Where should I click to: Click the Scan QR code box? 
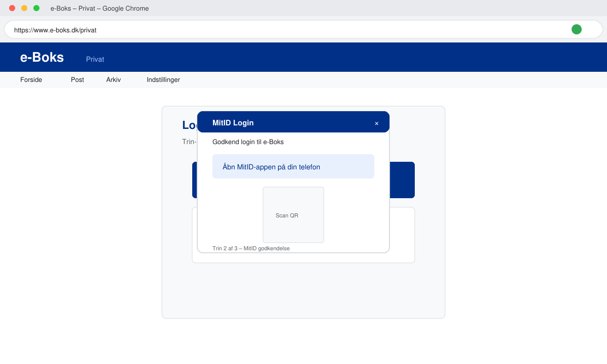[293, 215]
